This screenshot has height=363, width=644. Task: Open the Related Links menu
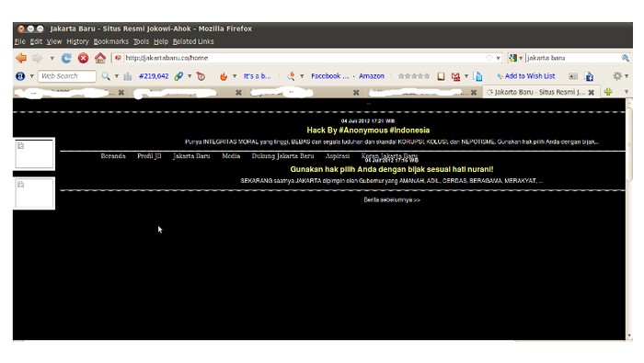point(193,41)
